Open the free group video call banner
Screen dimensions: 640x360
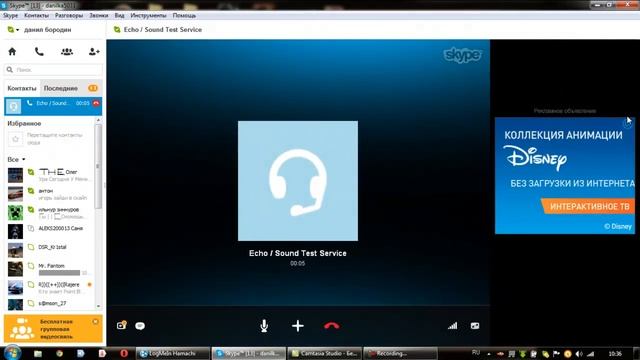53,329
